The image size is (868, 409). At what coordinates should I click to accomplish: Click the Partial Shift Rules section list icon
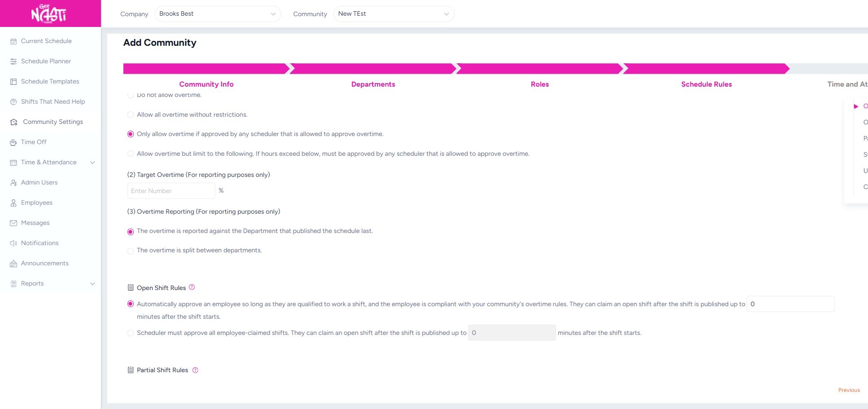pyautogui.click(x=131, y=370)
